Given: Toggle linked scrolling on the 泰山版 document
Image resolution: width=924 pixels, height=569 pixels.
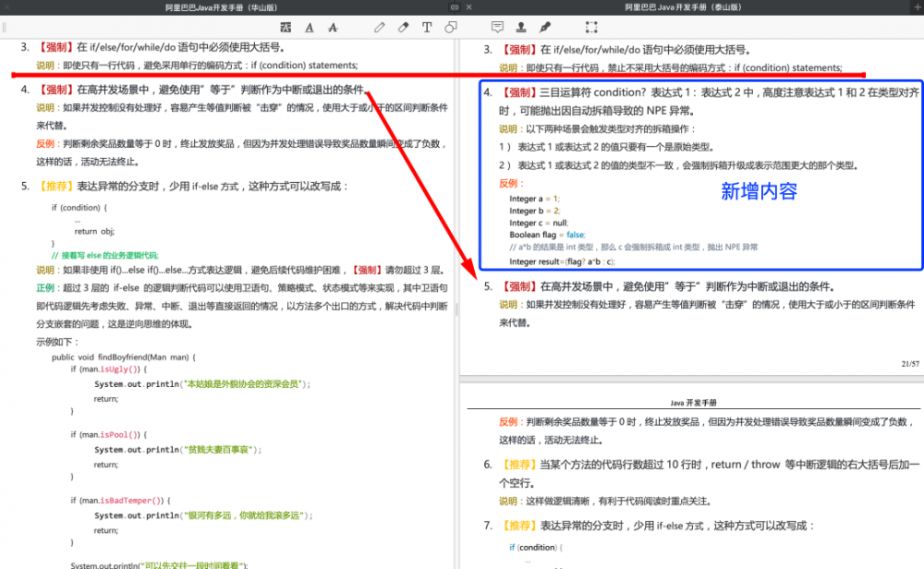Looking at the screenshot, I should tap(884, 6).
